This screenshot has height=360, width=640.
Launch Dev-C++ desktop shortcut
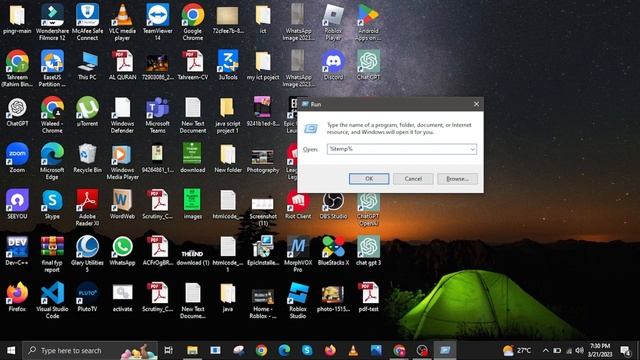click(x=17, y=251)
